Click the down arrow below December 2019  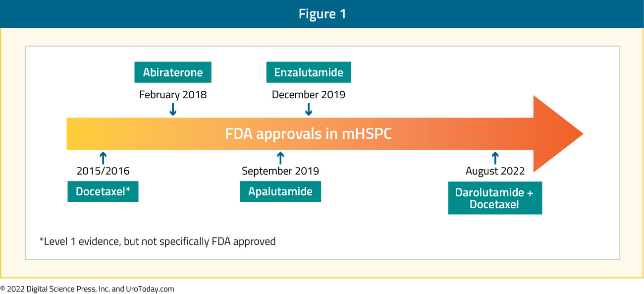(309, 109)
